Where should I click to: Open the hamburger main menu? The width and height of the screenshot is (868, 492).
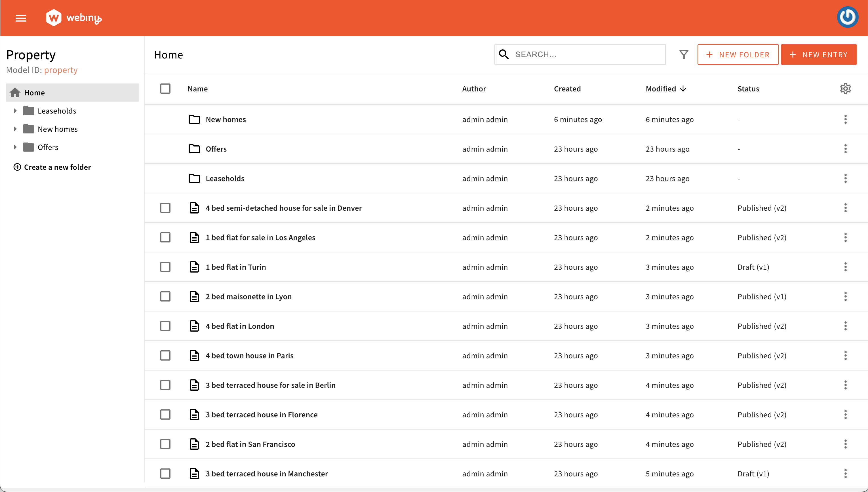point(21,18)
